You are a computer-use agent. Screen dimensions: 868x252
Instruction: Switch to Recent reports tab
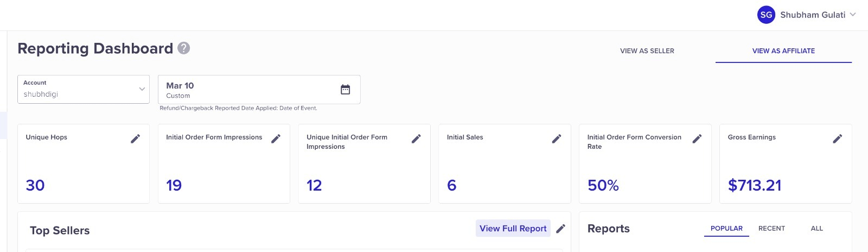pyautogui.click(x=771, y=229)
